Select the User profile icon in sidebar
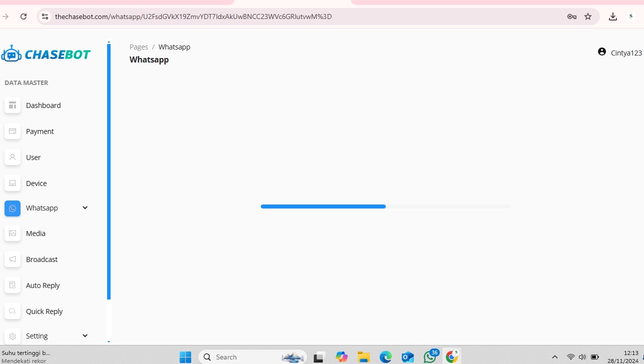Viewport: 644px width, 364px height. 13,157
